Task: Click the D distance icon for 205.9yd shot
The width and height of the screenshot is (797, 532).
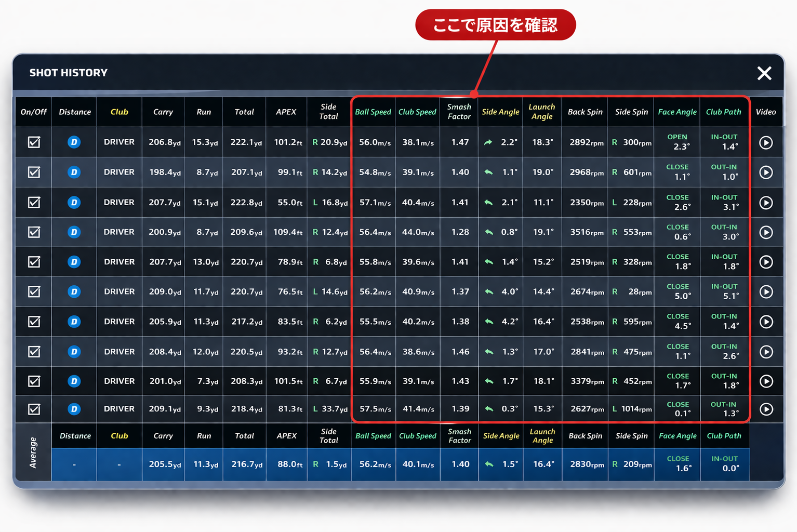Action: point(74,322)
